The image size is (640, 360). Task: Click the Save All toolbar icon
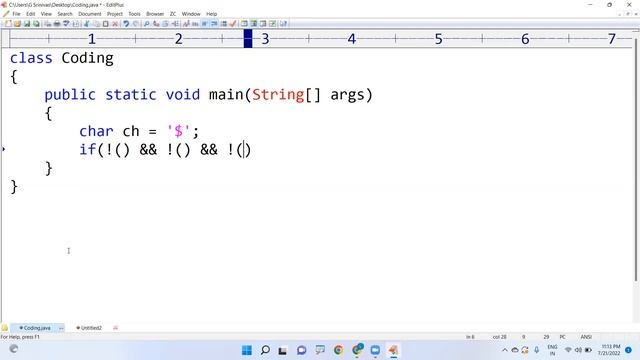point(36,24)
